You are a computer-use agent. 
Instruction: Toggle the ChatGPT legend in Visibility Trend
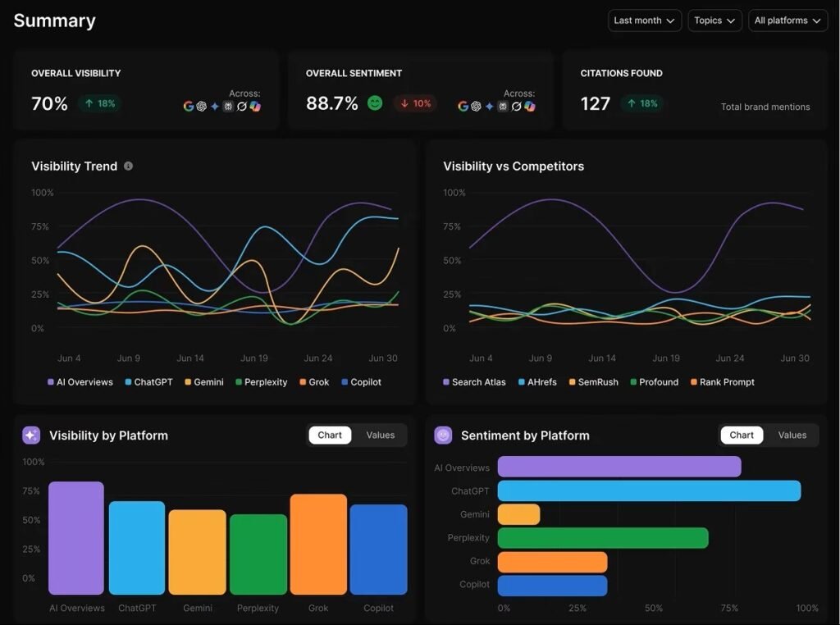tap(148, 382)
